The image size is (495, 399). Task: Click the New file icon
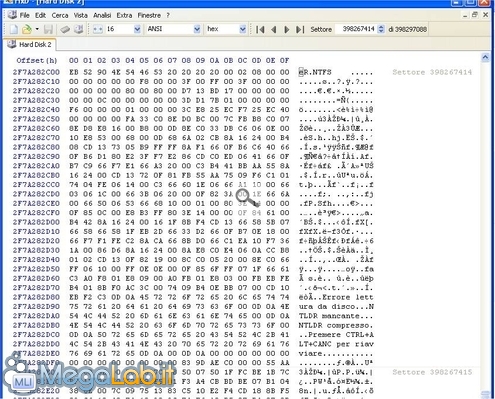point(14,29)
